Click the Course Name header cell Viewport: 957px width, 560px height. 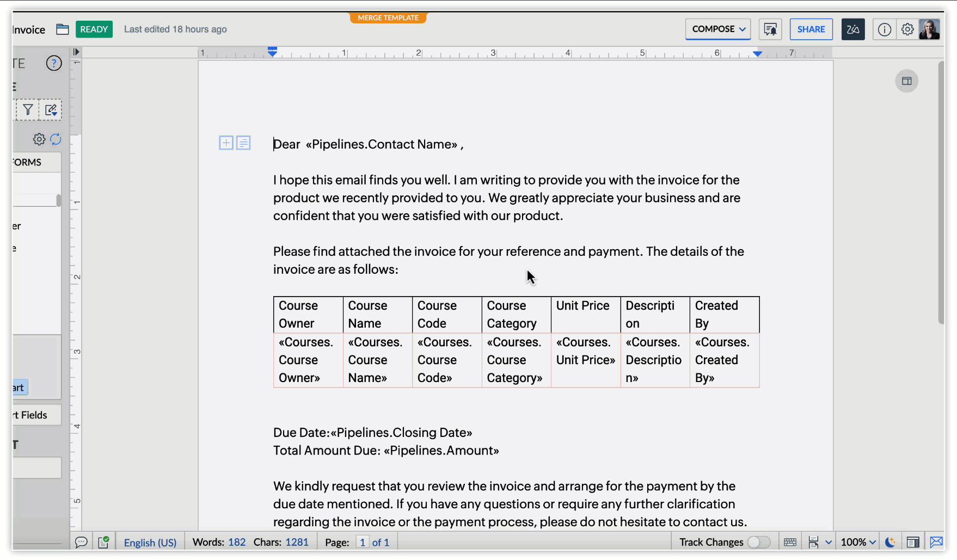pyautogui.click(x=378, y=315)
